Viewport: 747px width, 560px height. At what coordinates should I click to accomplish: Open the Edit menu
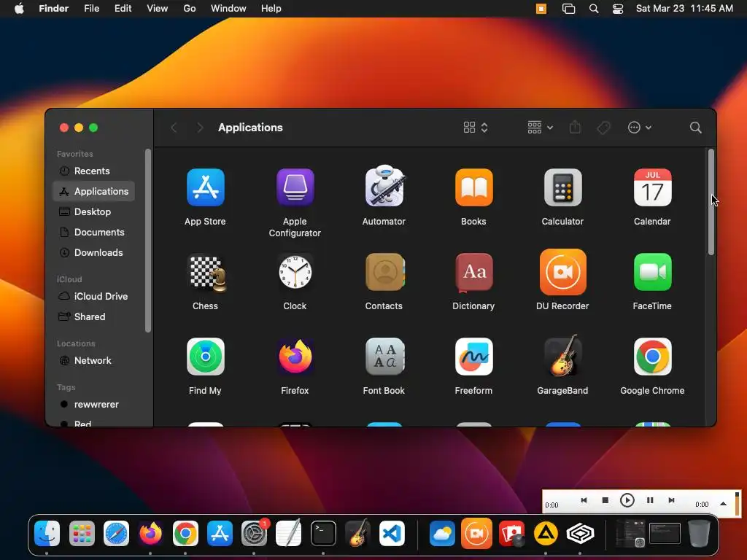pos(123,9)
